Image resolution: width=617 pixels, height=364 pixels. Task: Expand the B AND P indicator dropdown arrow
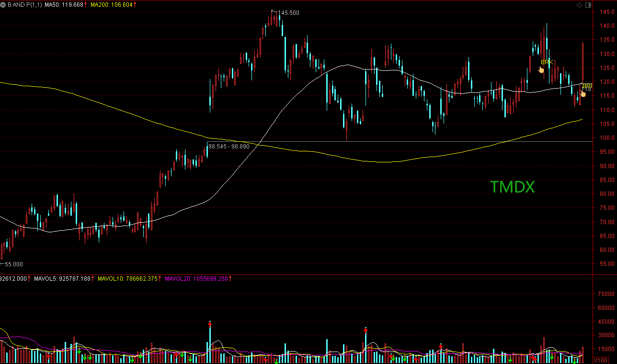(x=3, y=4)
